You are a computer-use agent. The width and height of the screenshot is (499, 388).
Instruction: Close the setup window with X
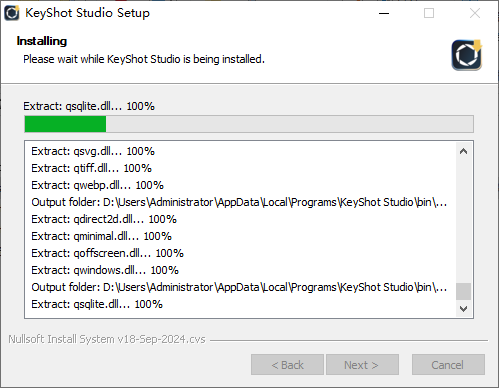tap(475, 13)
